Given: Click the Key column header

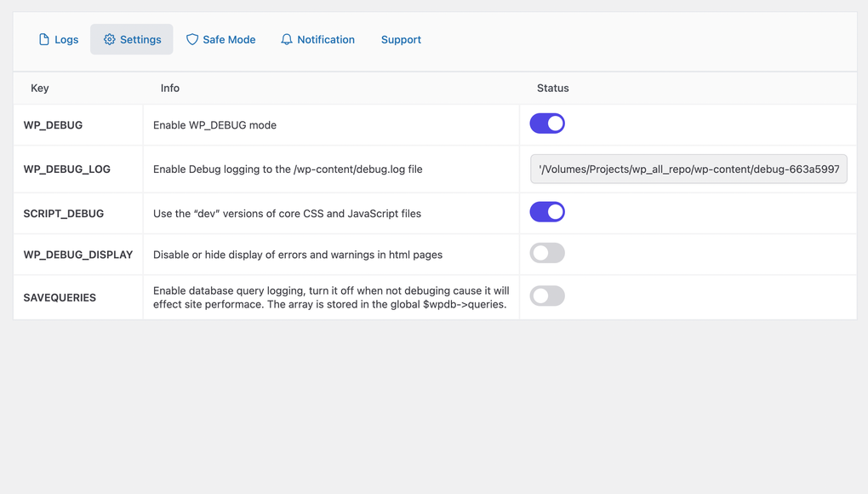Looking at the screenshot, I should [40, 88].
